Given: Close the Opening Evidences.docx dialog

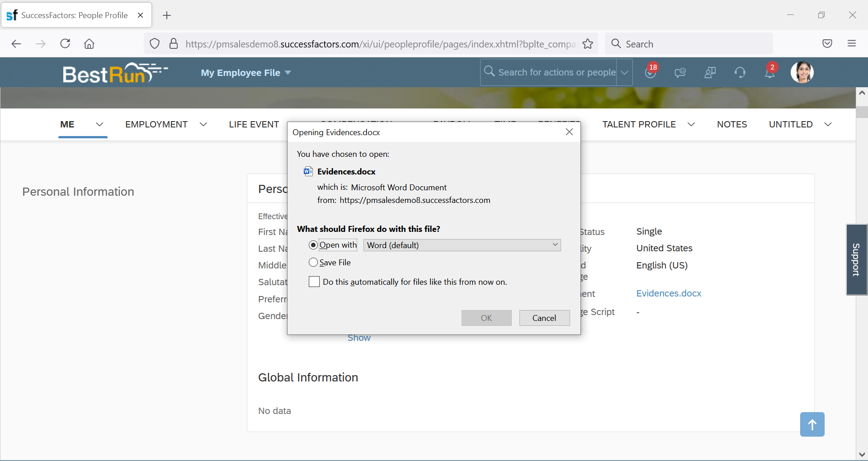Looking at the screenshot, I should pyautogui.click(x=569, y=132).
